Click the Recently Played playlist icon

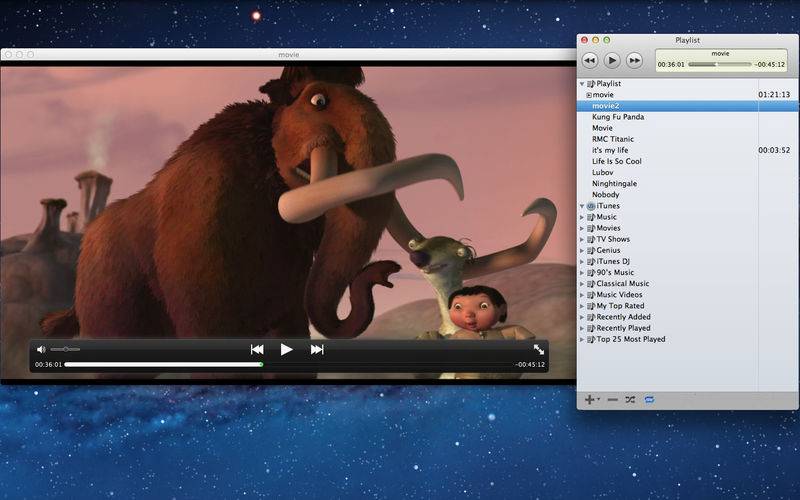[x=591, y=329]
